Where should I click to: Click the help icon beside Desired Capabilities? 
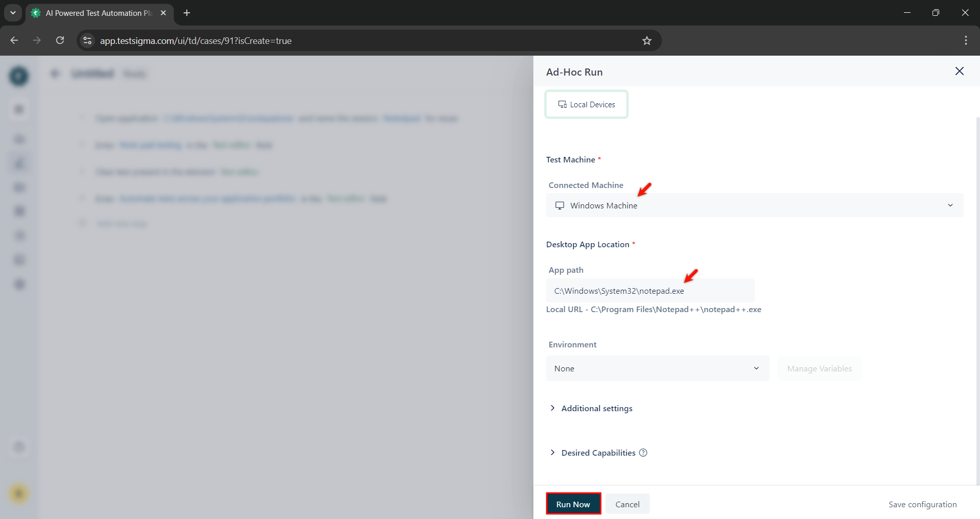643,453
